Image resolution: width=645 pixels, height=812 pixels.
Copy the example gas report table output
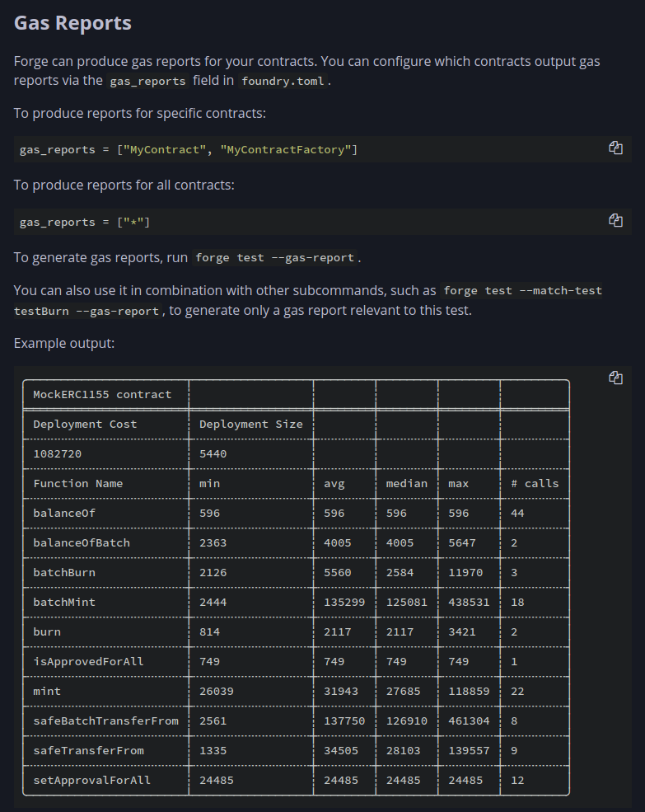tap(615, 378)
